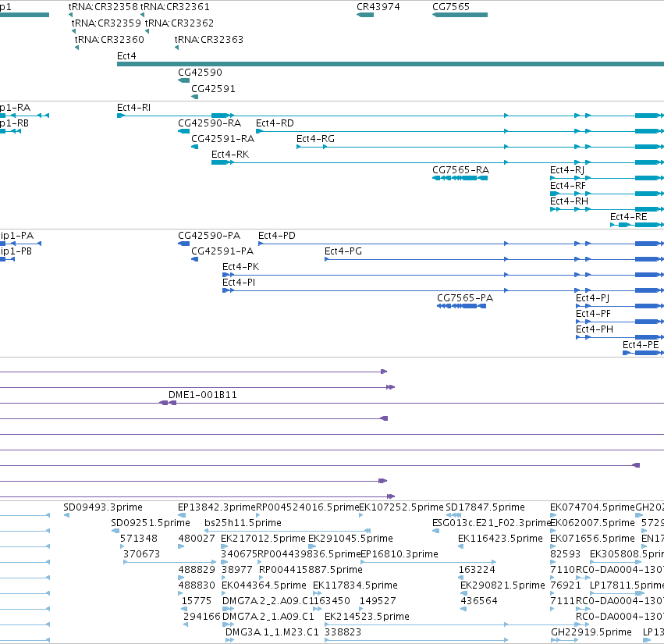664x644 pixels.
Task: Open the CG42591-PA protein feature
Action: click(x=195, y=259)
